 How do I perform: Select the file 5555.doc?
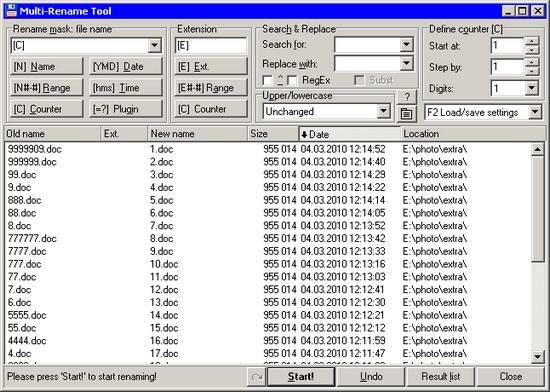[27, 315]
